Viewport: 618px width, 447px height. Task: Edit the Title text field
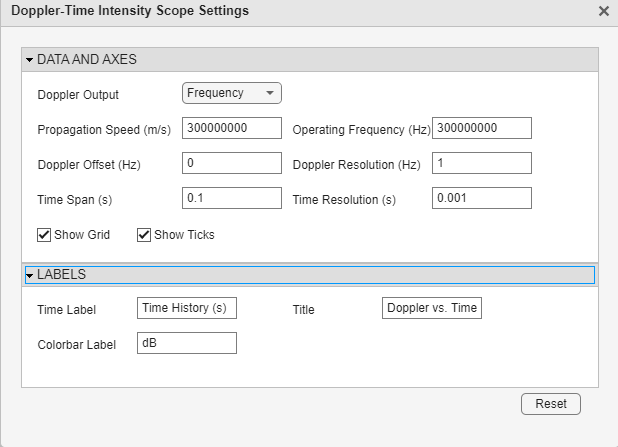[432, 308]
